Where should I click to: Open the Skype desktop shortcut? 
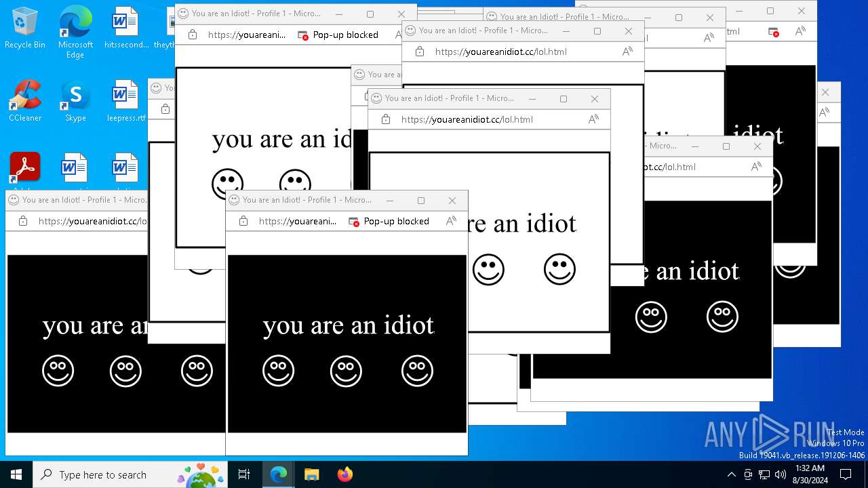(75, 100)
